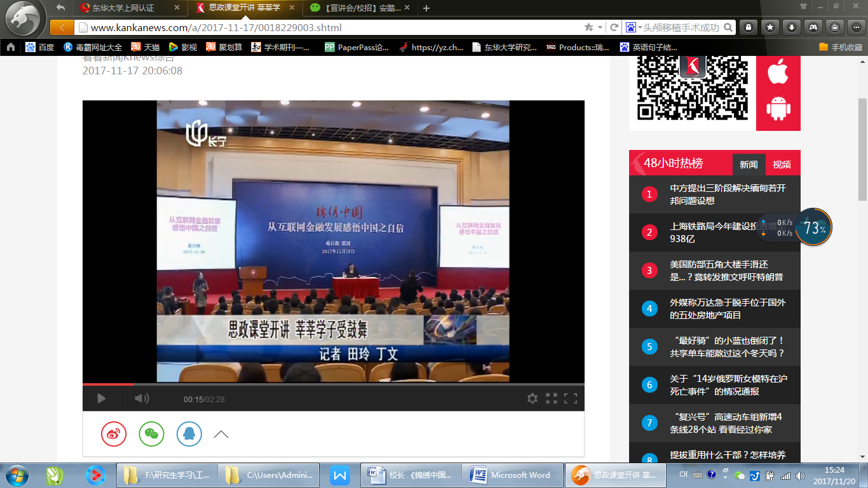
Task: Open the browser downloads icon
Action: coord(791,27)
